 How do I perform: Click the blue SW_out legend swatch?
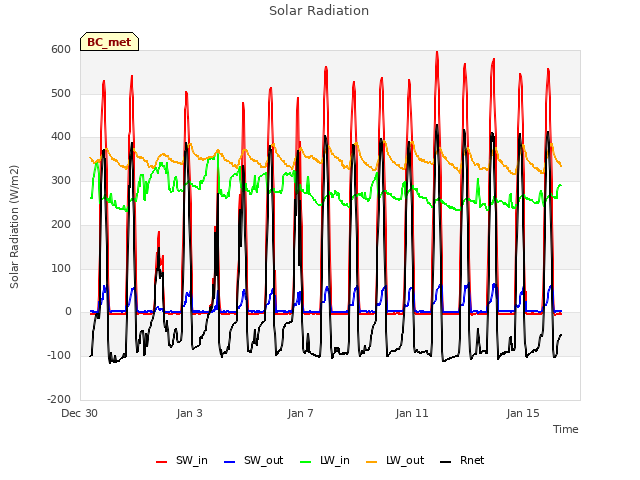[230, 462]
